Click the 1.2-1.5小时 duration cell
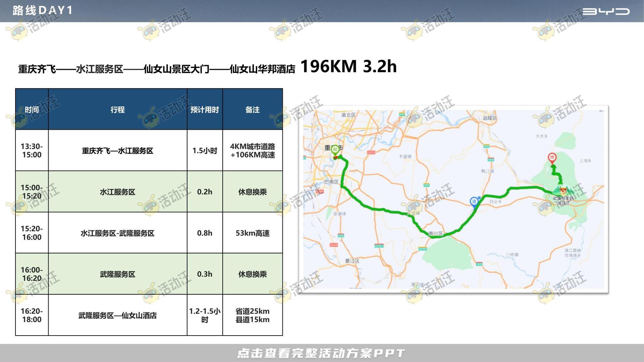 [x=205, y=315]
